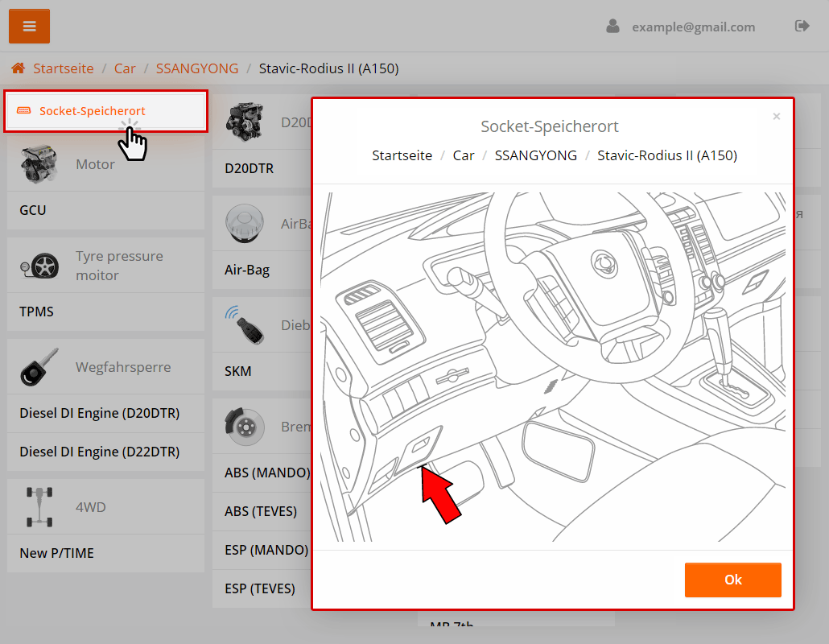
Task: Click the OBD socket location diagram
Action: 553,367
